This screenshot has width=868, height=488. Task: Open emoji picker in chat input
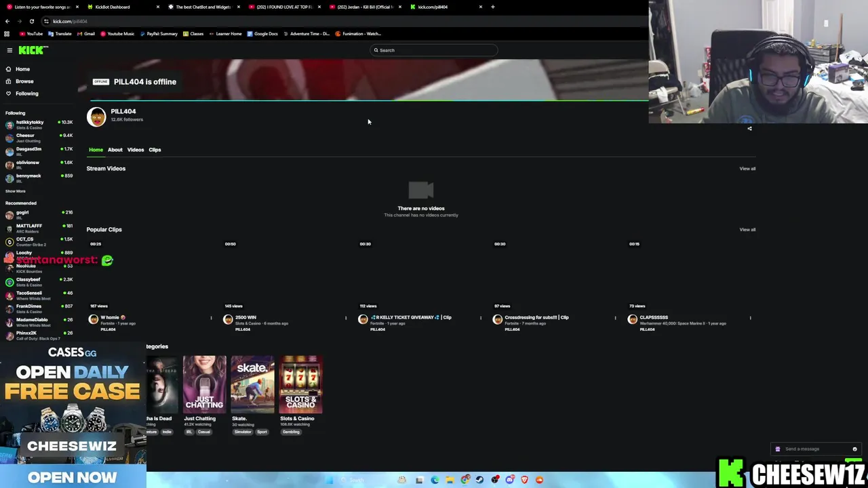click(854, 449)
